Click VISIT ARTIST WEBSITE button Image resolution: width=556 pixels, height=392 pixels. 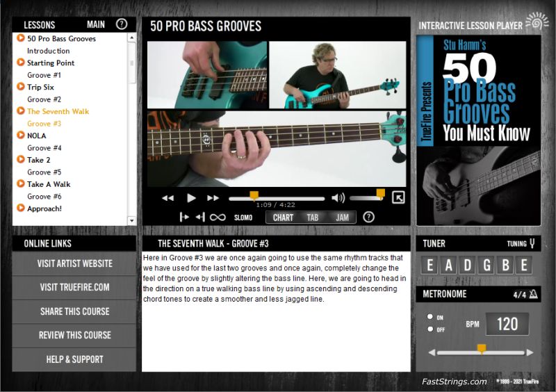74,263
